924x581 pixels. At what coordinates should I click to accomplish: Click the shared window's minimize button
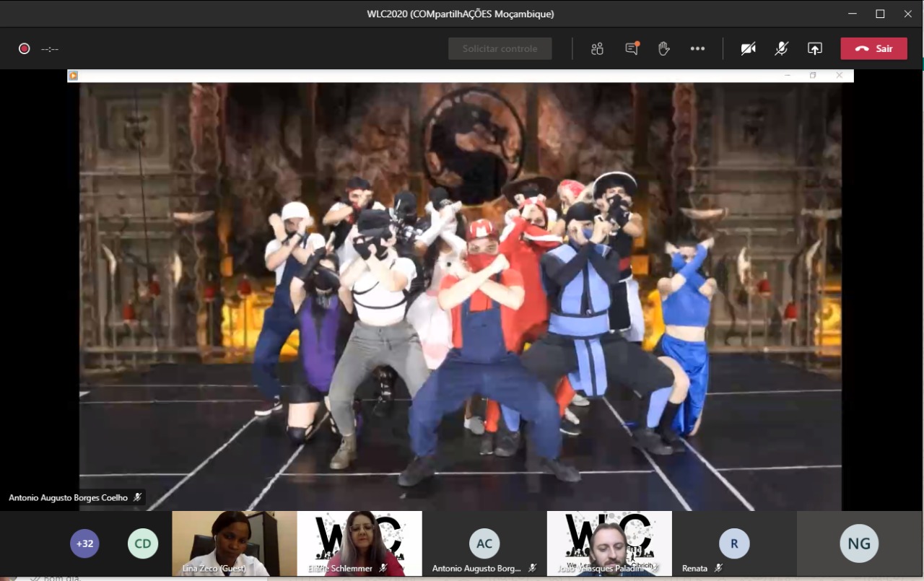click(788, 75)
